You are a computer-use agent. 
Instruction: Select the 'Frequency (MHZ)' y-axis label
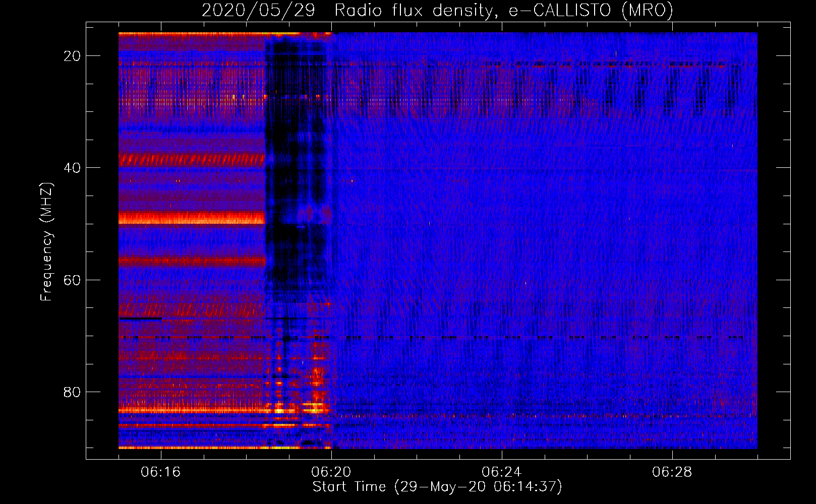(x=46, y=242)
